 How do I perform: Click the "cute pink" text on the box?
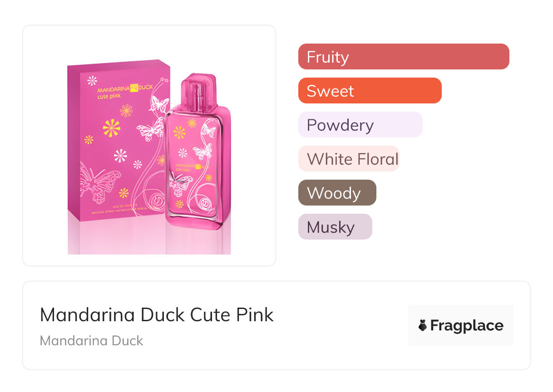108,96
